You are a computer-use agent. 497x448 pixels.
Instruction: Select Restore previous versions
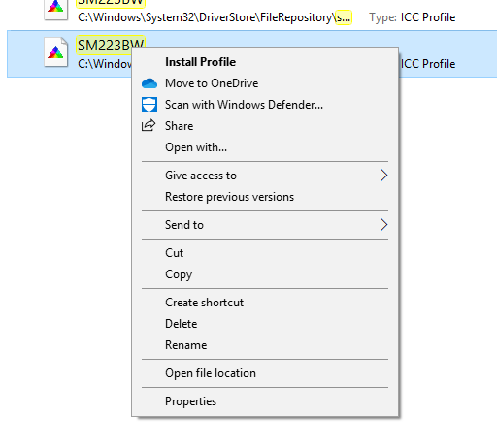click(x=229, y=197)
